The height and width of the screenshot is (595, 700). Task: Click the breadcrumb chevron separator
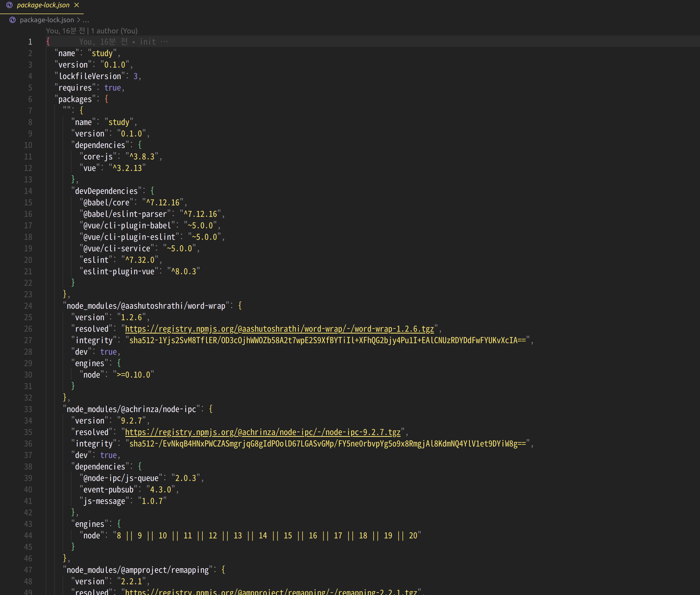[79, 20]
